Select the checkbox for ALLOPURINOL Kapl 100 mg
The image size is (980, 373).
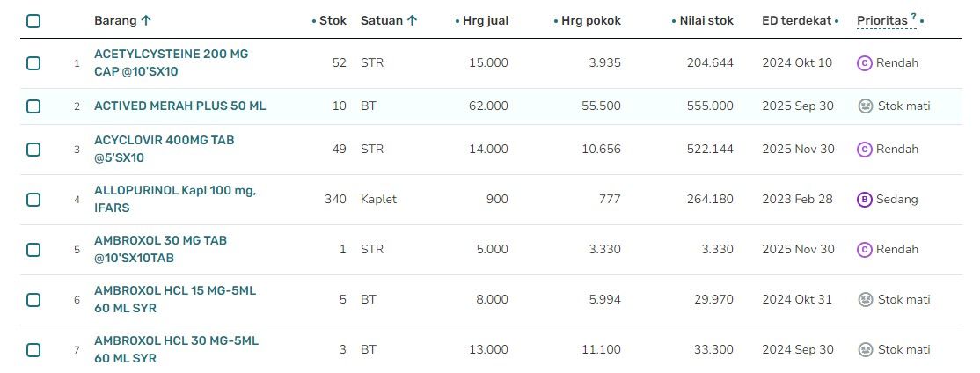click(33, 200)
